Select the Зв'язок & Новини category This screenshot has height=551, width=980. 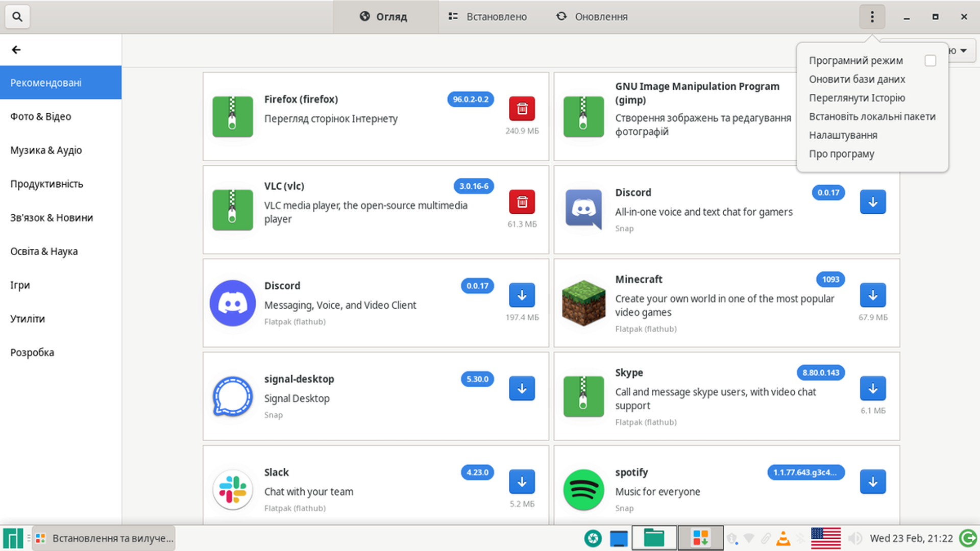61,217
